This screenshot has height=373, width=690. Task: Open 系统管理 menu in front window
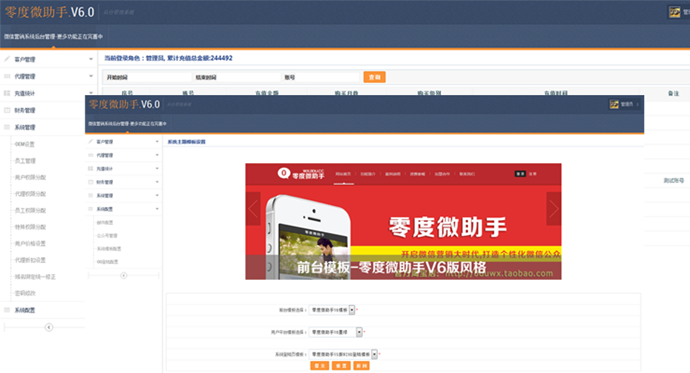(x=105, y=195)
